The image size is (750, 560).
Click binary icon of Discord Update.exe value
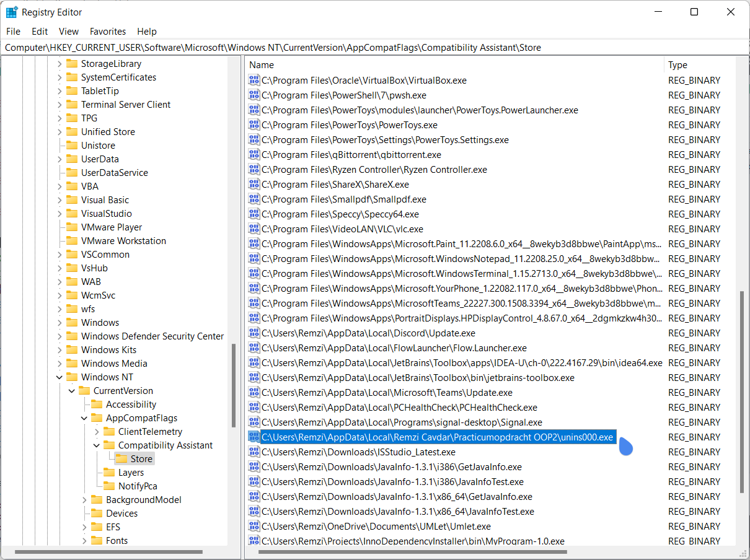pyautogui.click(x=254, y=333)
